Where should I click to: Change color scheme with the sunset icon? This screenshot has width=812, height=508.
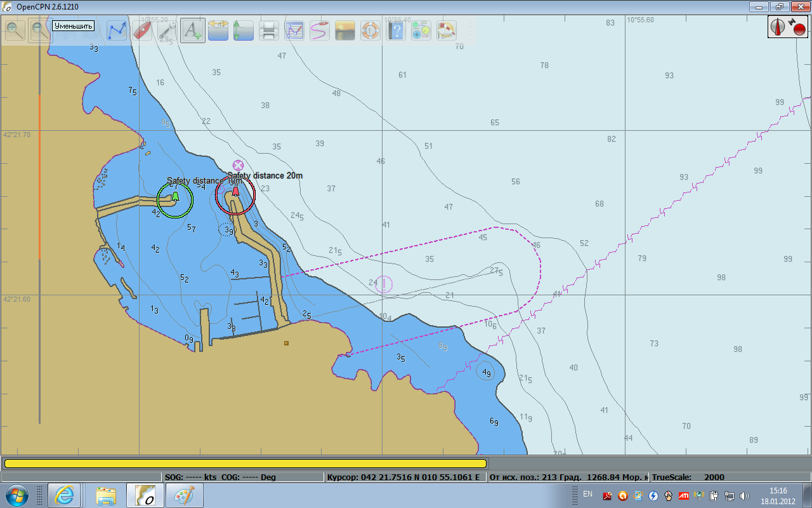345,30
